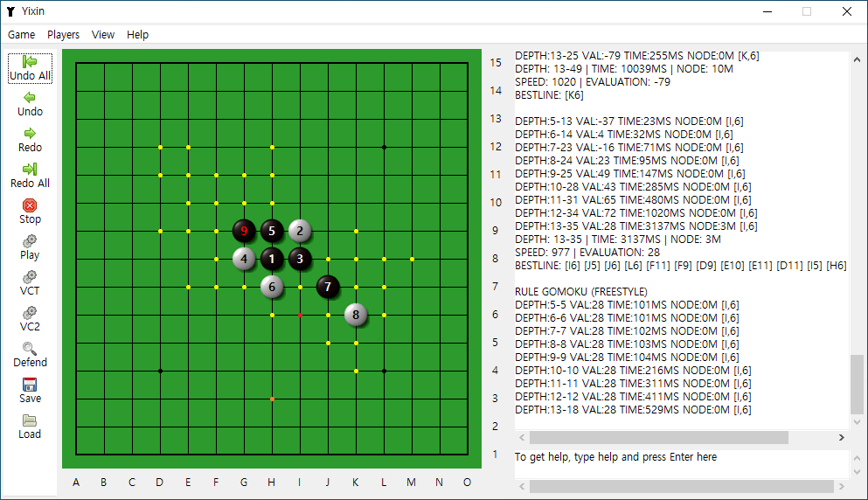Click the yellow candidate point at M8
This screenshot has width=868, height=500.
click(412, 259)
